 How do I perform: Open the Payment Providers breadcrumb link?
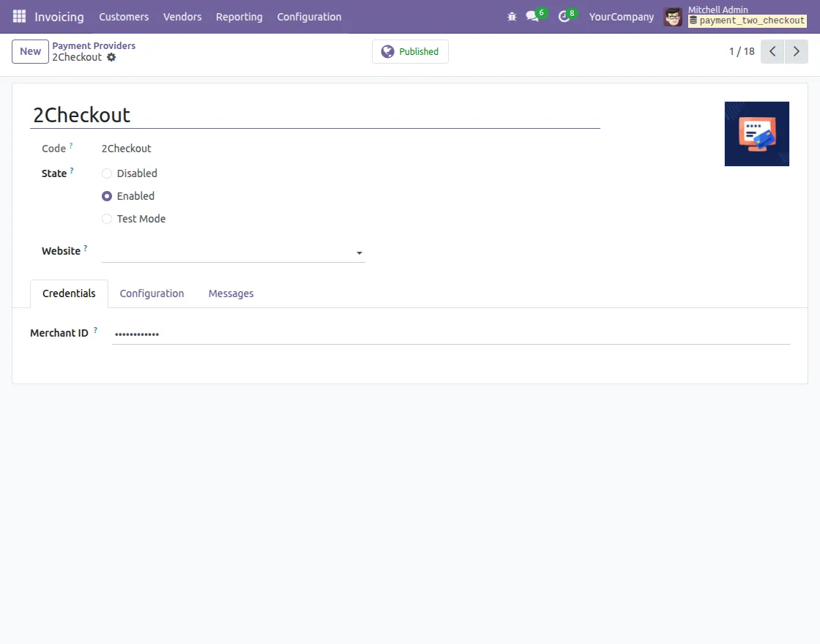point(94,45)
